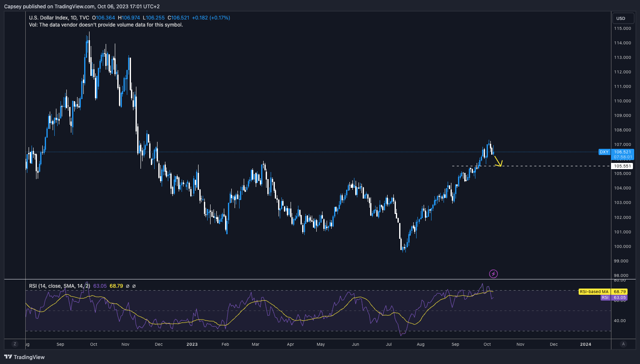
Task: Click the second ∅ symbol in RSI legend
Action: (134, 286)
